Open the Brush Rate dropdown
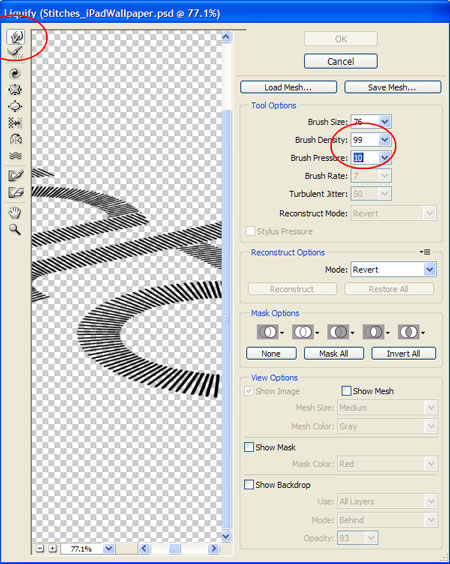The height and width of the screenshot is (564, 450). click(x=385, y=176)
